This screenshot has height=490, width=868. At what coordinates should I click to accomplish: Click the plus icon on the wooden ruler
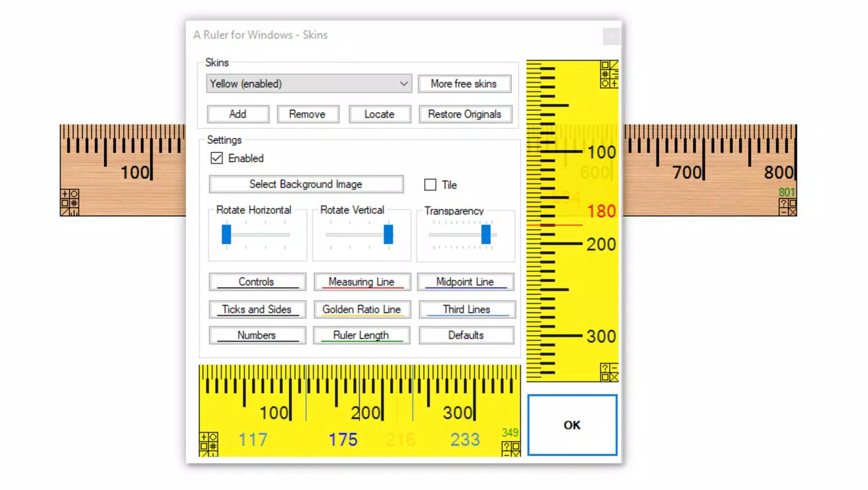65,194
